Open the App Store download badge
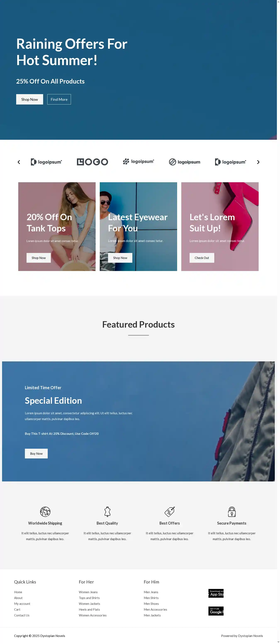This screenshot has height=644, width=280. [x=216, y=593]
